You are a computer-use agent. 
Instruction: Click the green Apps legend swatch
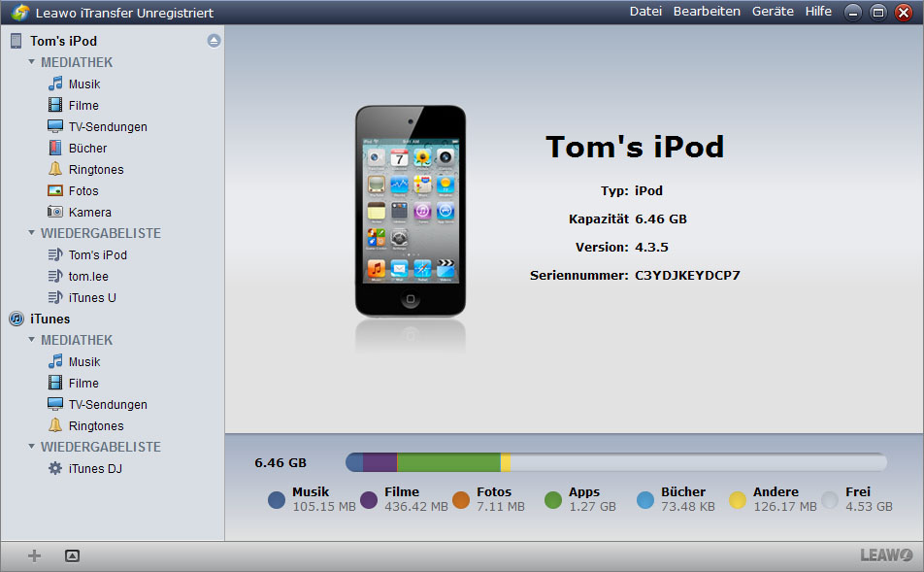tap(553, 500)
